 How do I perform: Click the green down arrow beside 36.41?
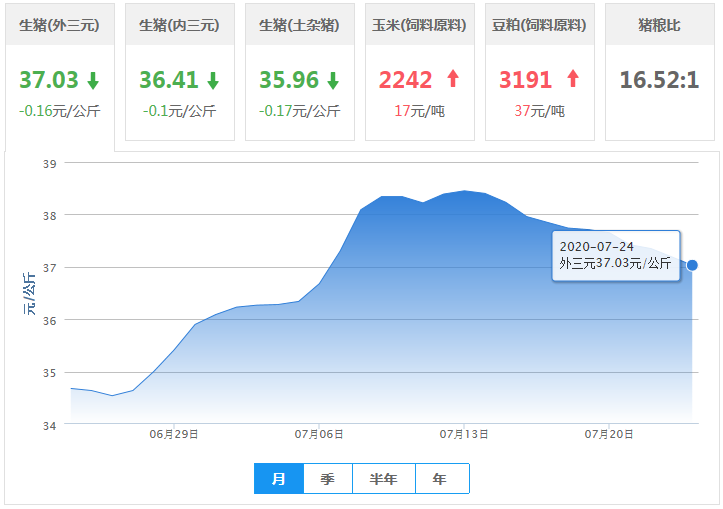pos(213,81)
